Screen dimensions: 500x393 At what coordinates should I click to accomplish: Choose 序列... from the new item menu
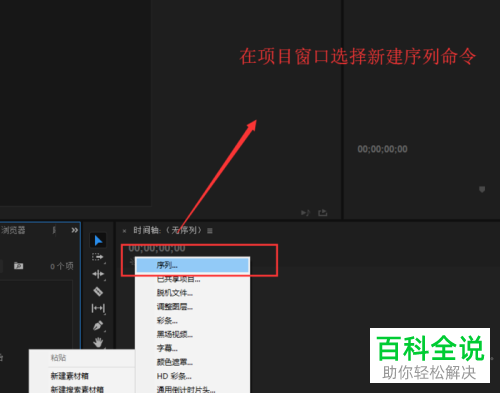(193, 265)
